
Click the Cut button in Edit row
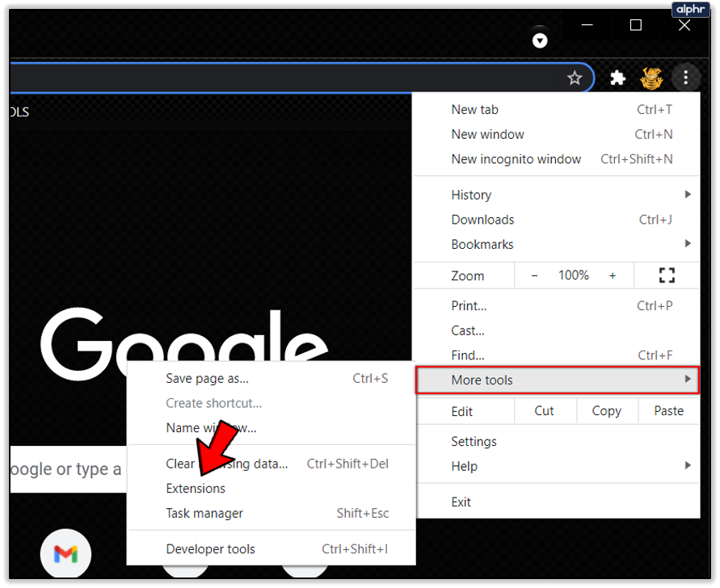click(x=544, y=411)
